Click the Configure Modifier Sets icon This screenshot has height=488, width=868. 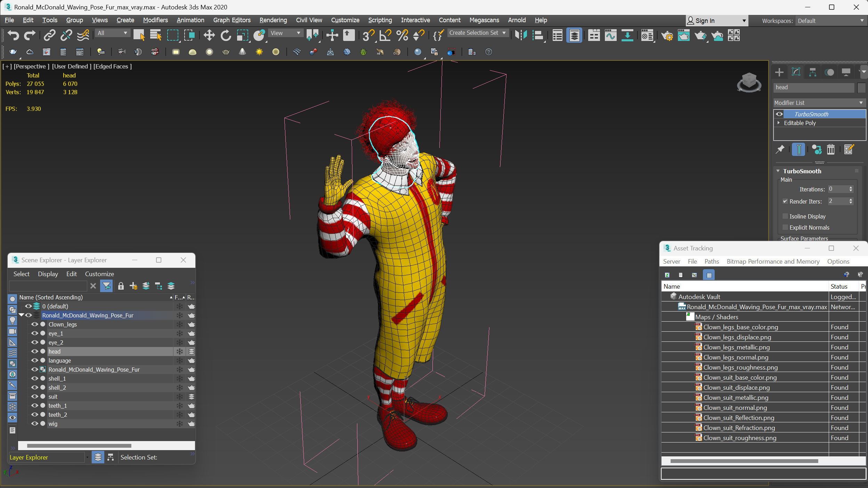pyautogui.click(x=849, y=150)
